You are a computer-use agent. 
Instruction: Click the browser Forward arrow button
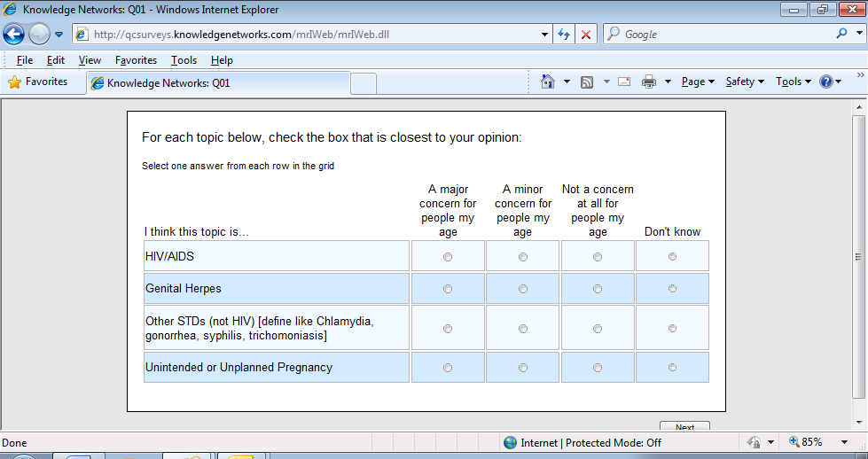point(39,35)
